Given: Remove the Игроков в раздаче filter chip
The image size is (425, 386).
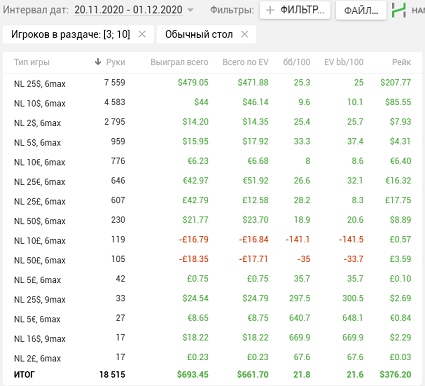Looking at the screenshot, I should tap(142, 34).
